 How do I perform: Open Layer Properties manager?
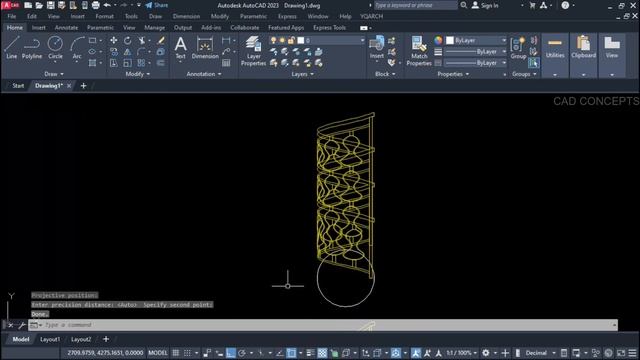pyautogui.click(x=253, y=51)
